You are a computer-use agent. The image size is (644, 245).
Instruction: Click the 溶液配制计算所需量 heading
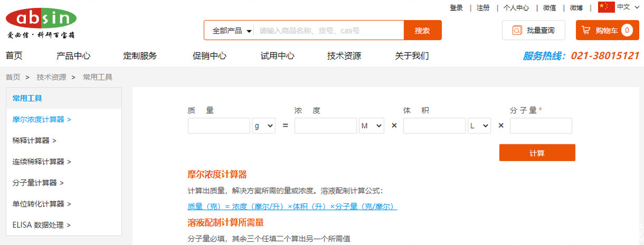(x=225, y=222)
